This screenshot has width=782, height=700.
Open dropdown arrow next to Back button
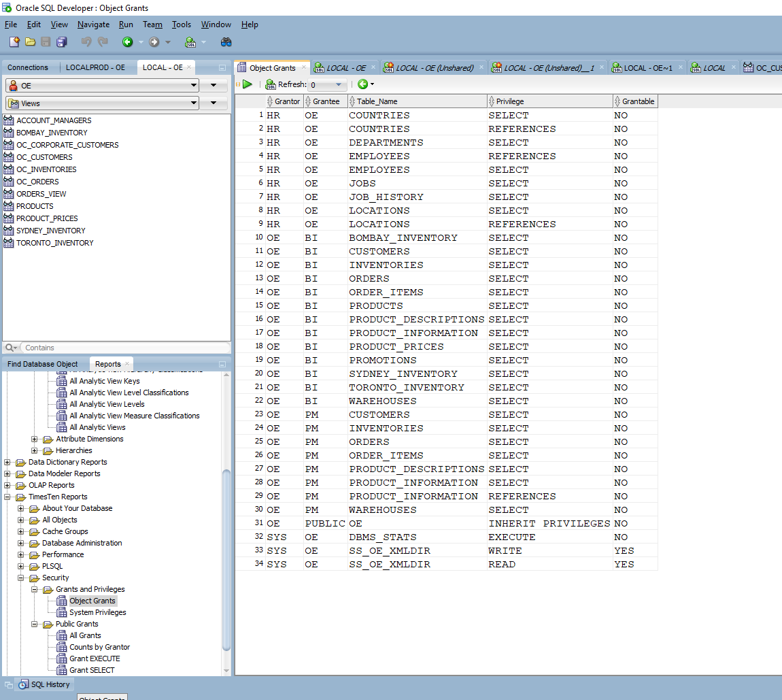pos(141,42)
